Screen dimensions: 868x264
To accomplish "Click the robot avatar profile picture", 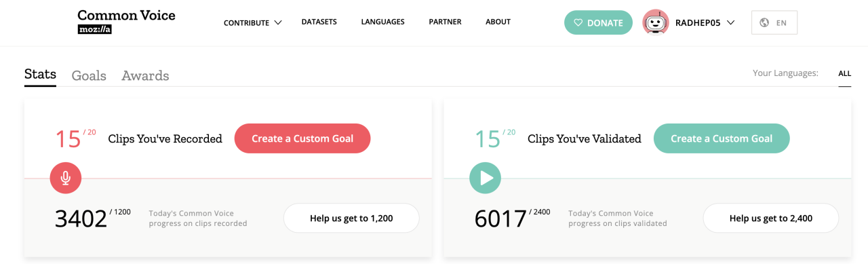I will 656,22.
